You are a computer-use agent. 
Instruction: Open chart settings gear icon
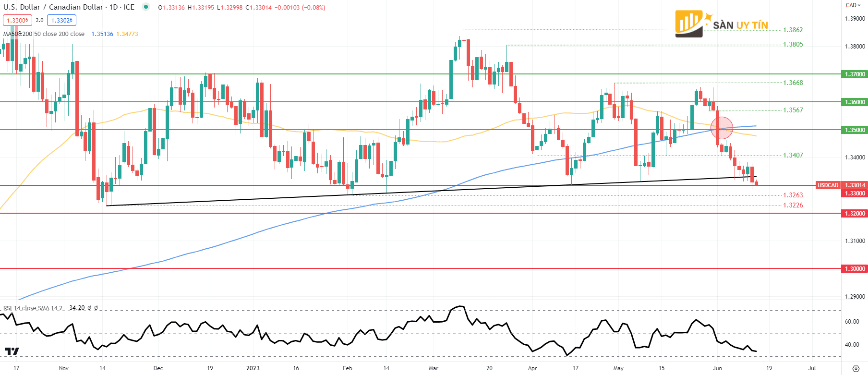[x=856, y=369]
